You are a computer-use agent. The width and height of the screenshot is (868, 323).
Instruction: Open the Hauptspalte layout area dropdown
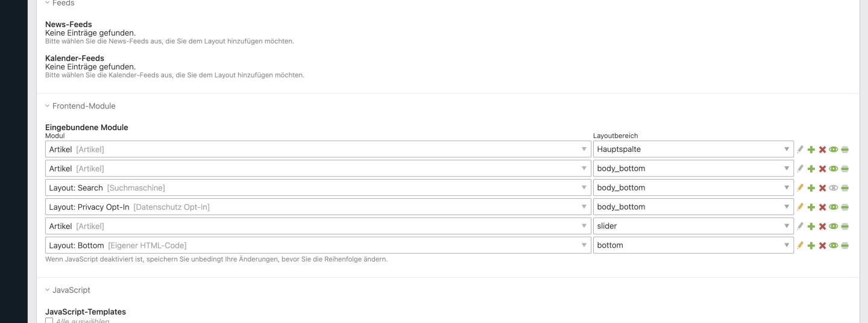pos(693,149)
